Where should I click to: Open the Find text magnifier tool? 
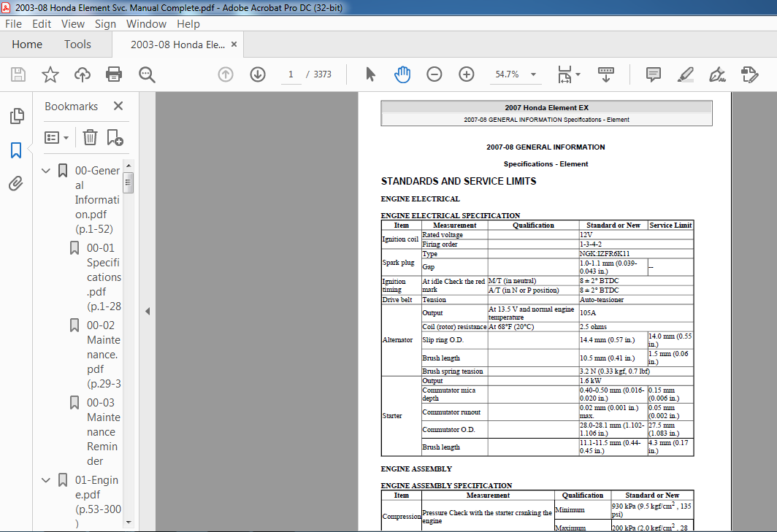click(147, 74)
